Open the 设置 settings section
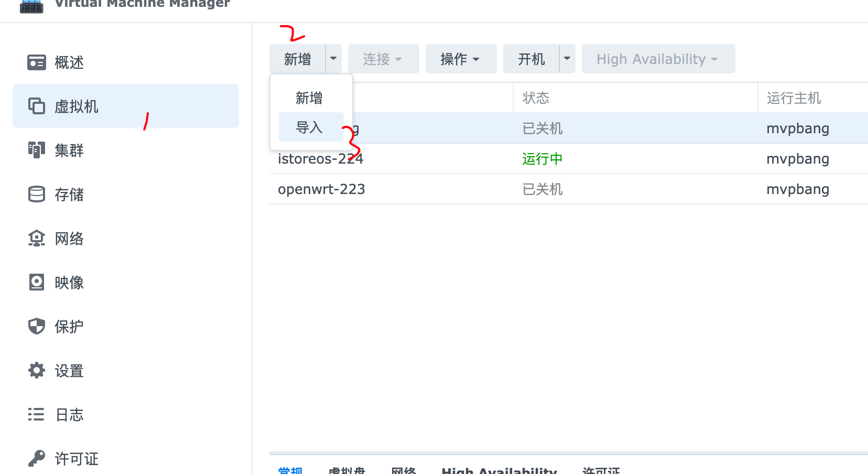The image size is (868, 474). click(68, 370)
